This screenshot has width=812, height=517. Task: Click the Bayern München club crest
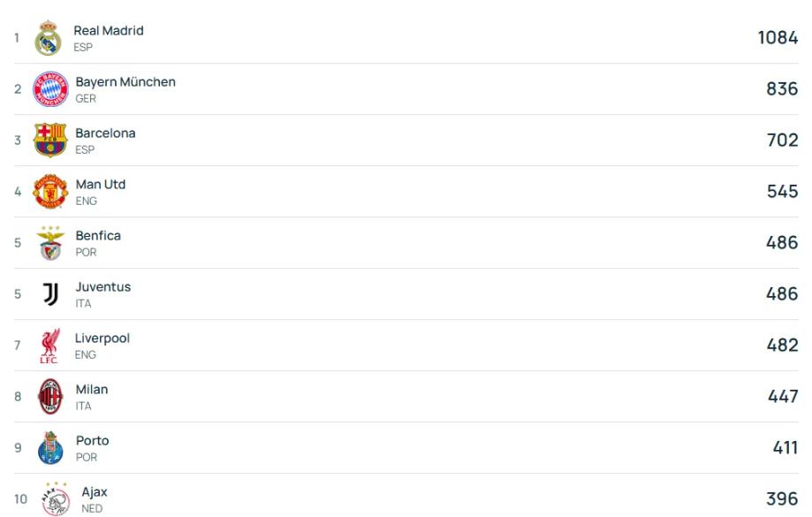pyautogui.click(x=50, y=89)
